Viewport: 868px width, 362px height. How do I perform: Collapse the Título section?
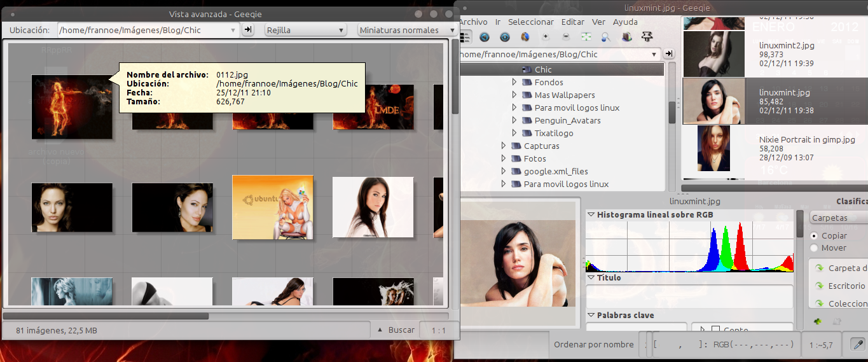pyautogui.click(x=591, y=278)
